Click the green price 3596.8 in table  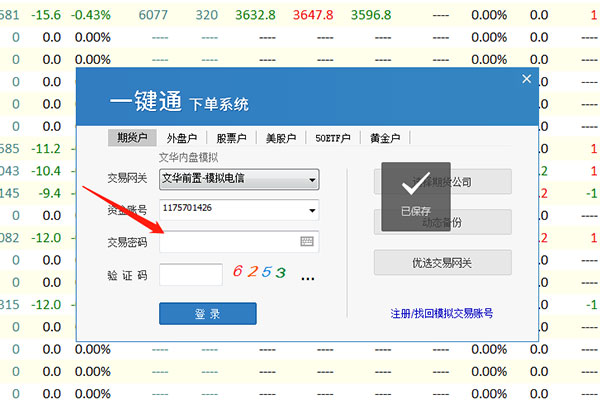(x=371, y=15)
